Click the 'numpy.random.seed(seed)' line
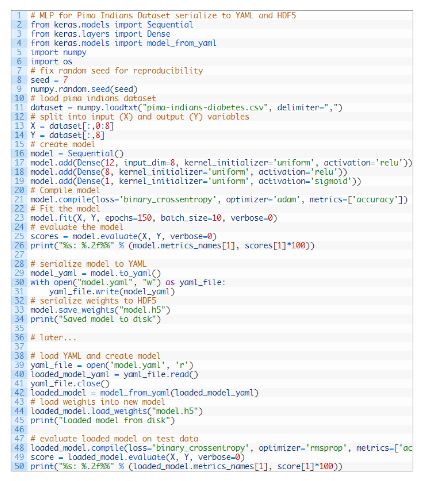Screen dimensions: 421x481 click(84, 89)
